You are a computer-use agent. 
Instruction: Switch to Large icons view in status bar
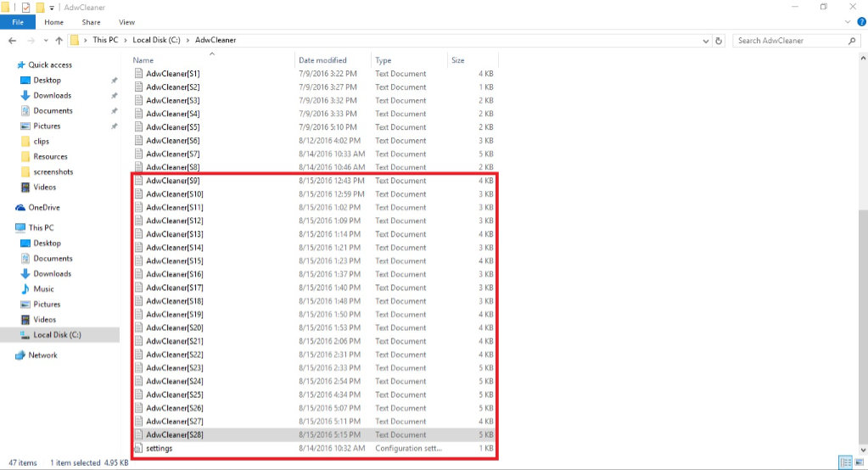(860, 462)
